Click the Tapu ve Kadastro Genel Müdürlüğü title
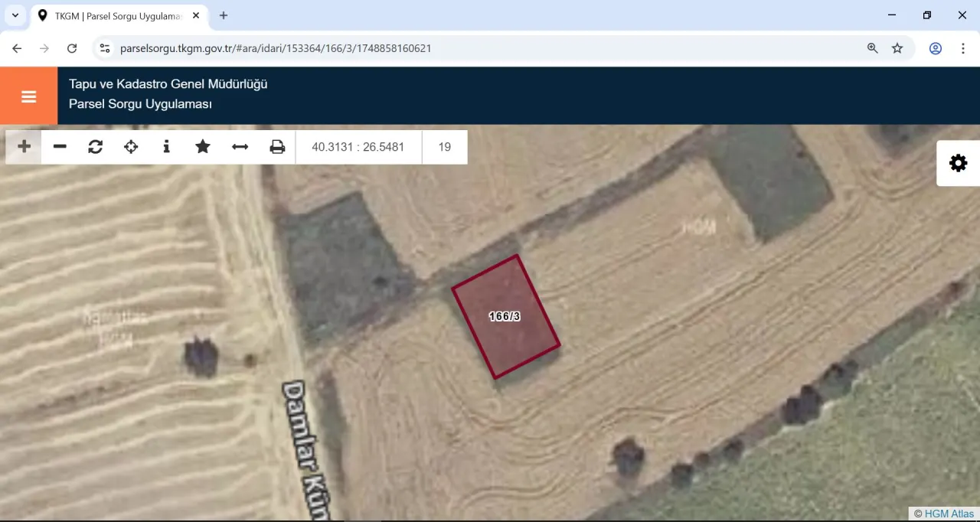Image resolution: width=980 pixels, height=522 pixels. point(168,84)
